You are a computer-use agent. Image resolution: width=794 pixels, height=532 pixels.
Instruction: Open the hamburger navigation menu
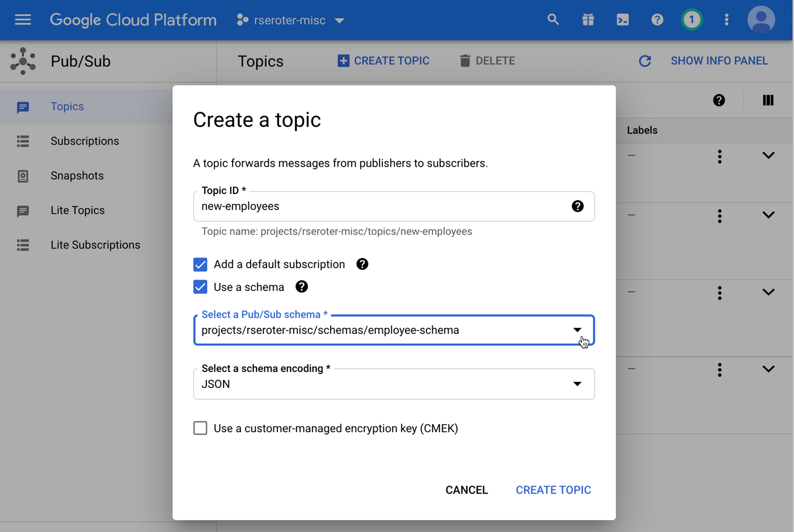(x=23, y=20)
